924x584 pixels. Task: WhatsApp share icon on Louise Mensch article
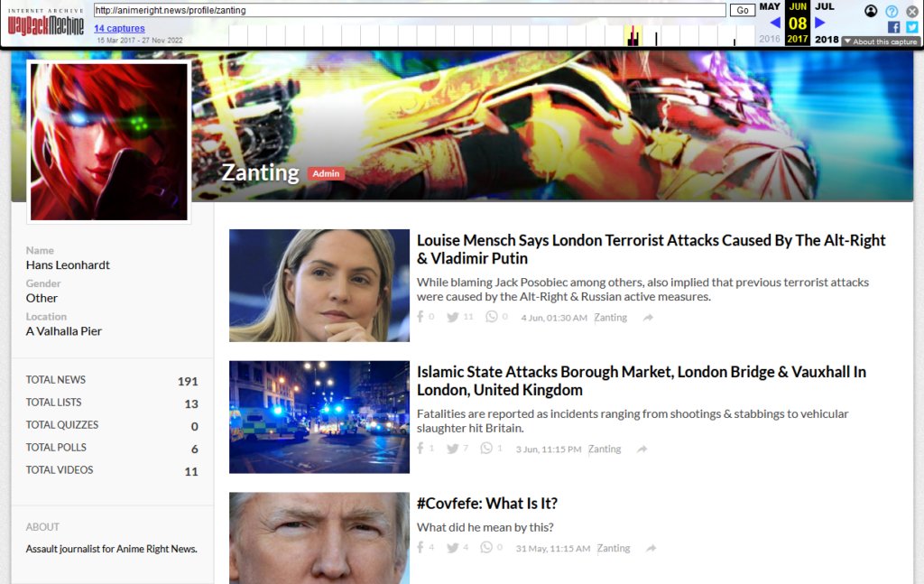point(492,317)
